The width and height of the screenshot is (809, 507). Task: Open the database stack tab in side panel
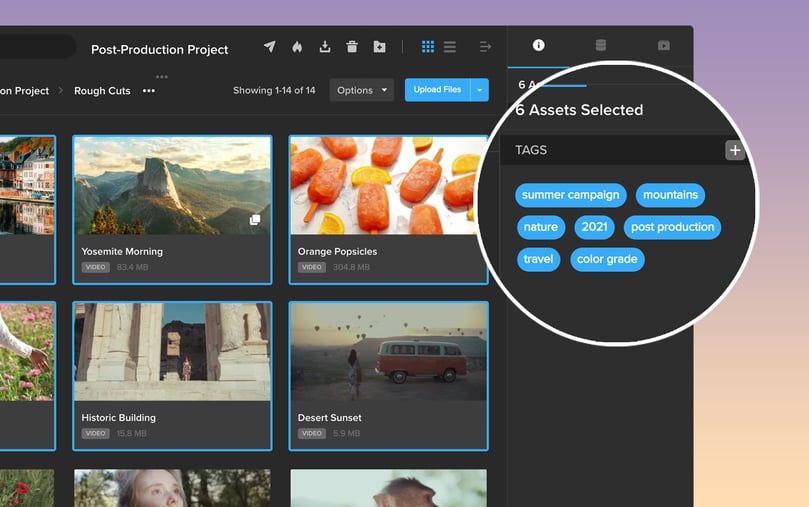[x=601, y=45]
